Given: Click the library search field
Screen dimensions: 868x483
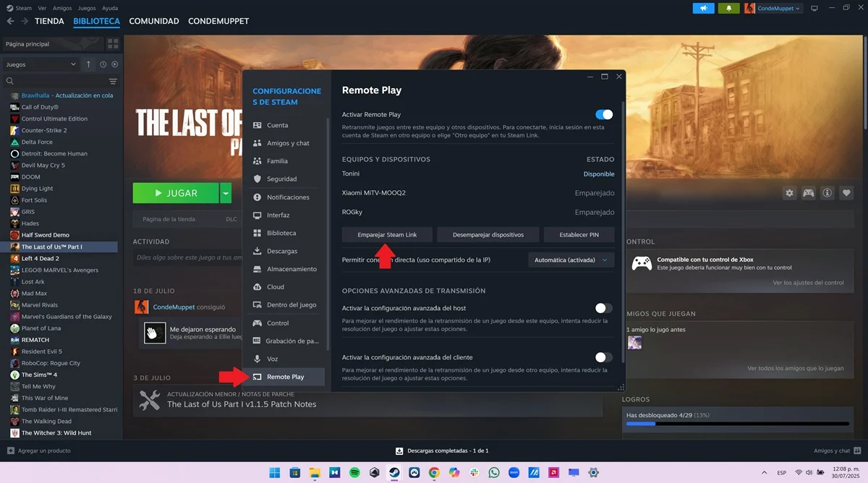Looking at the screenshot, I should [54, 80].
